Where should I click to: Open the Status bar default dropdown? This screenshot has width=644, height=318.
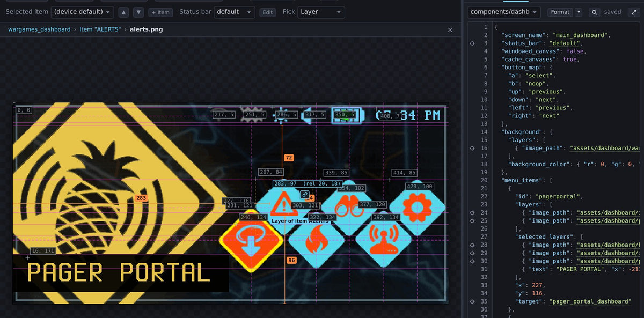pyautogui.click(x=234, y=12)
